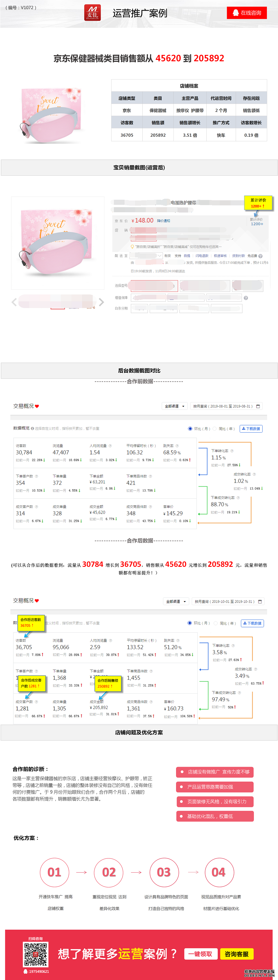Open calendar icon for 2019-08-01 date range
The image size is (278, 980).
coord(258,406)
